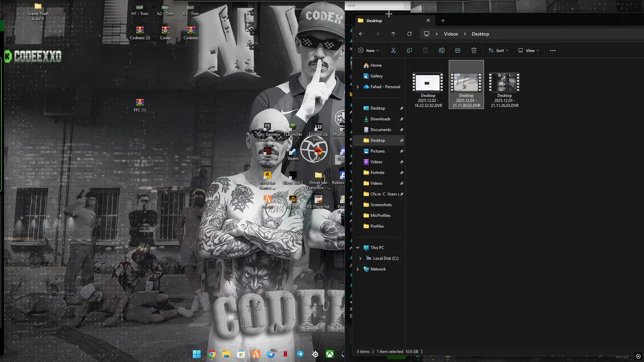Click the monitor icon in the address bar

coord(427,34)
